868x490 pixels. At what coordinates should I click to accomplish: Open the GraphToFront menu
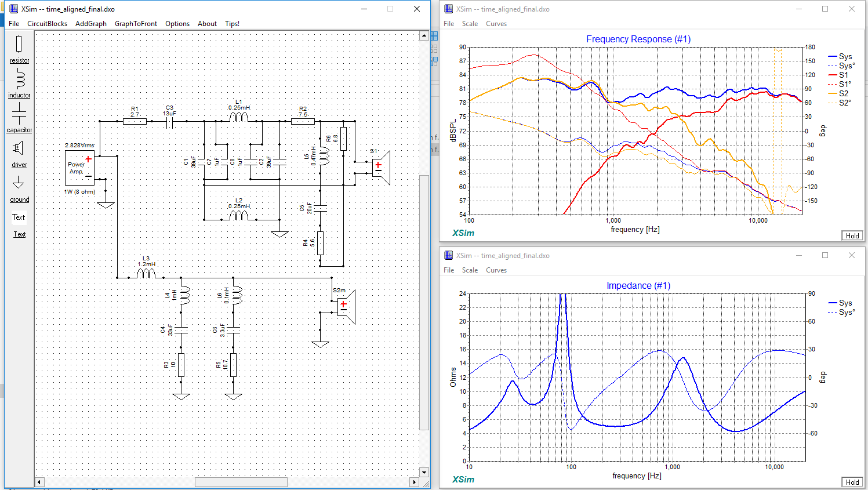(136, 24)
